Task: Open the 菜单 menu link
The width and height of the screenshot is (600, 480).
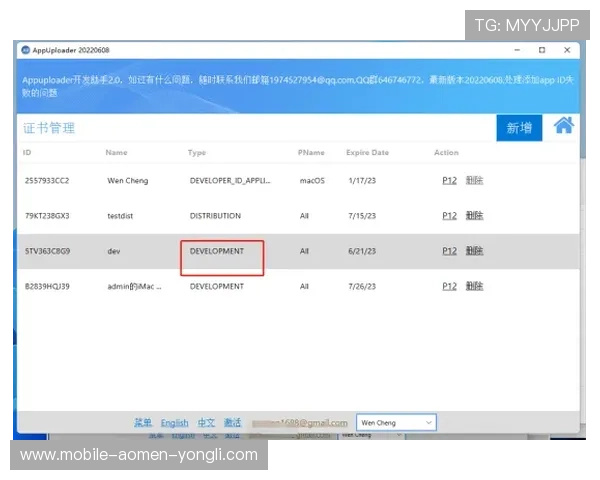Action: 143,423
